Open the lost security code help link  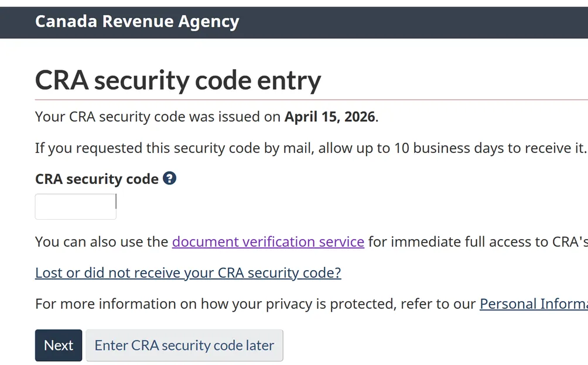tap(188, 272)
